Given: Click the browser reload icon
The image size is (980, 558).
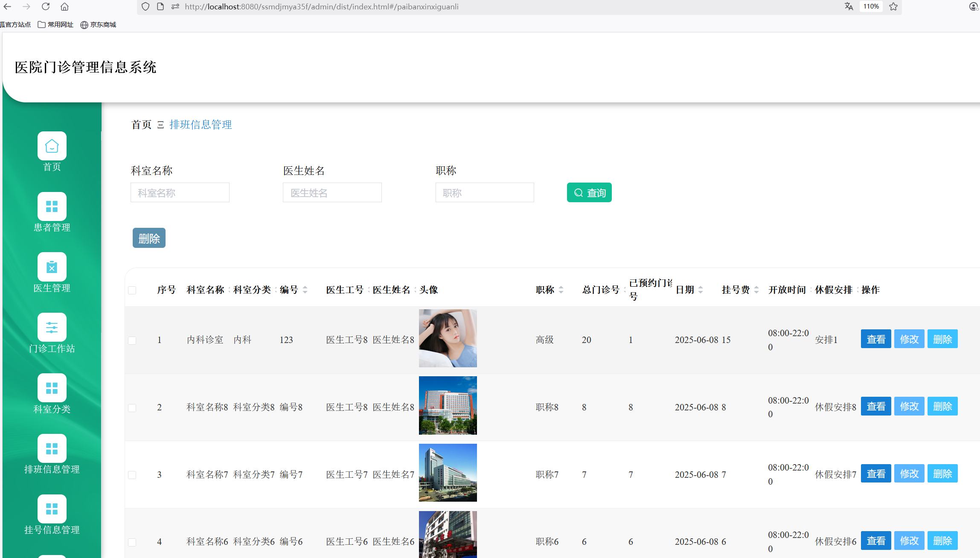Looking at the screenshot, I should tap(46, 6).
